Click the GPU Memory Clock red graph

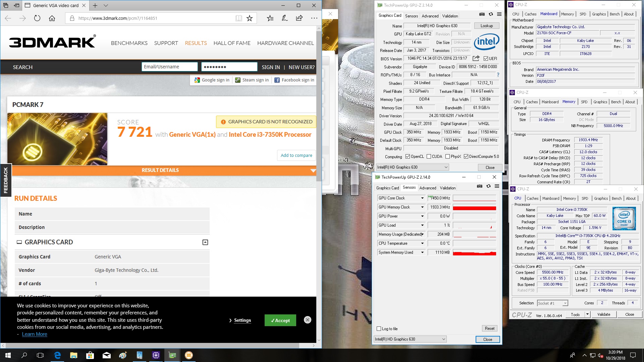point(474,207)
